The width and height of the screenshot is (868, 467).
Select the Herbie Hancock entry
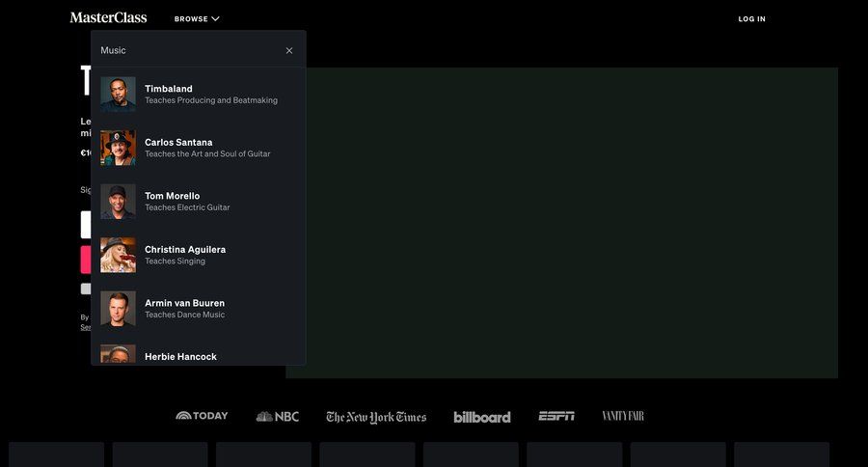point(180,356)
